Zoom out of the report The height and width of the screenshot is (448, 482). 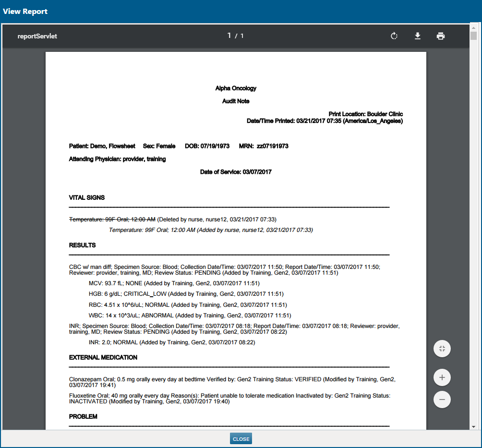coord(442,399)
